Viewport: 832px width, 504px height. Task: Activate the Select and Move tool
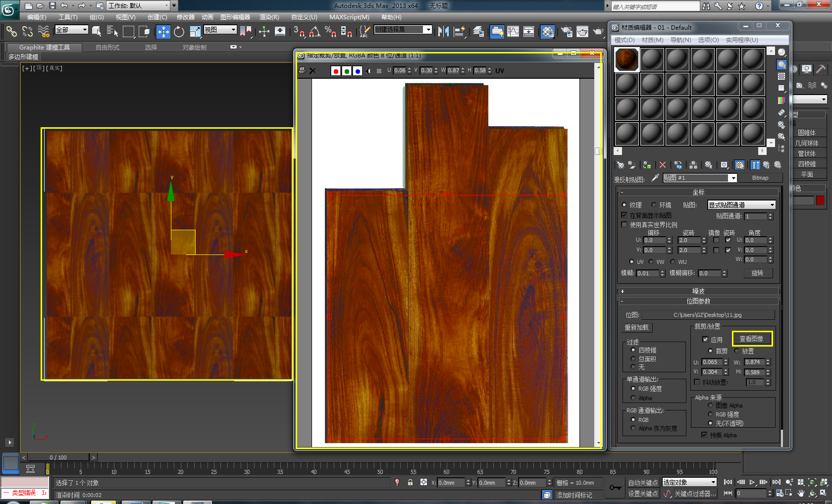163,32
